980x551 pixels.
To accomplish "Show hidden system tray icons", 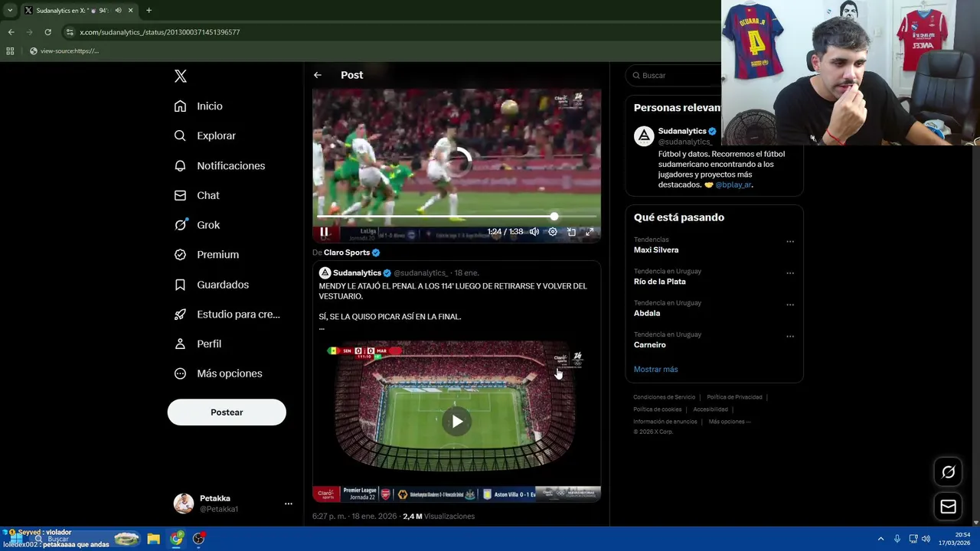I will 880,539.
